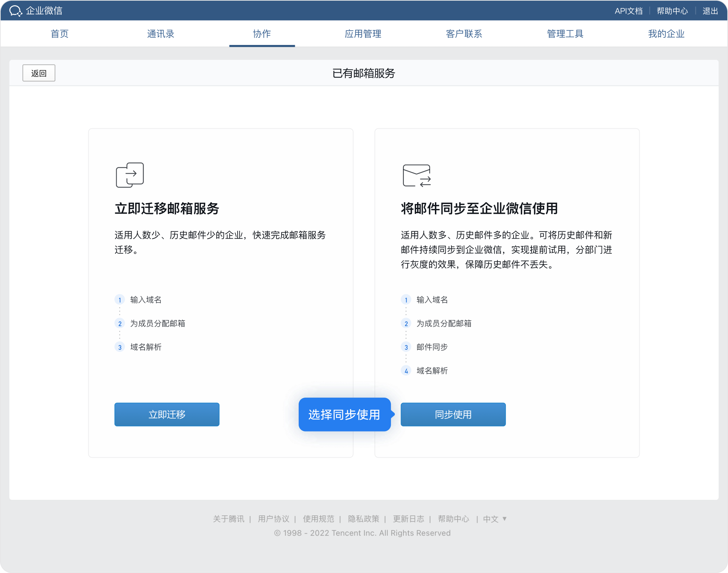The width and height of the screenshot is (728, 573).
Task: Click step 4 circle in sync card
Action: (x=406, y=371)
